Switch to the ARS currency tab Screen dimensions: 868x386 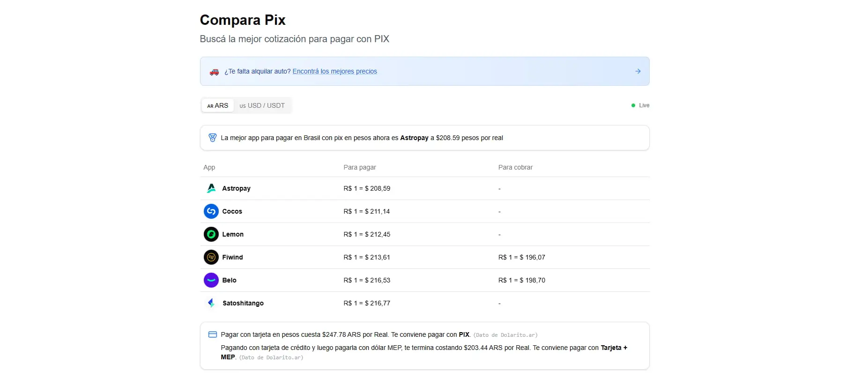pyautogui.click(x=218, y=105)
